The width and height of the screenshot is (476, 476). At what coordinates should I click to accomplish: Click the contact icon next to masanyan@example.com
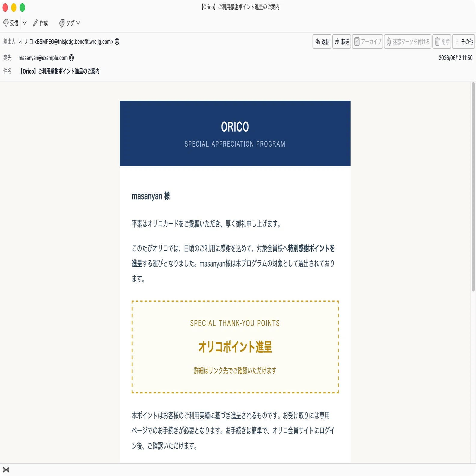click(72, 58)
